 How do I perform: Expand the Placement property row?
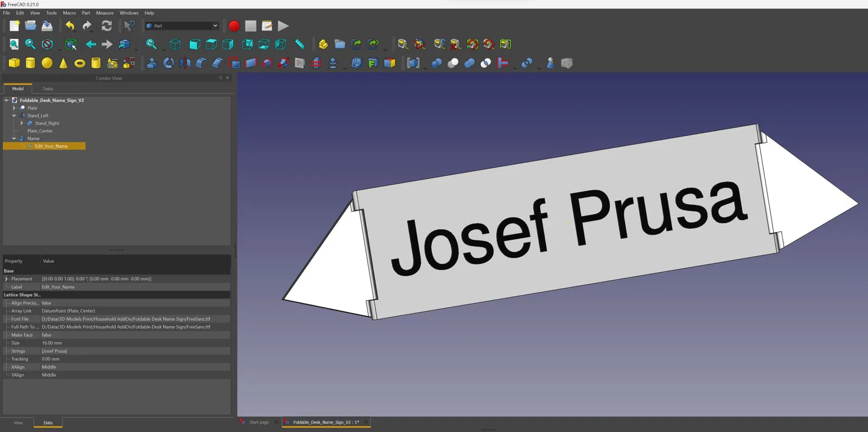(x=7, y=279)
